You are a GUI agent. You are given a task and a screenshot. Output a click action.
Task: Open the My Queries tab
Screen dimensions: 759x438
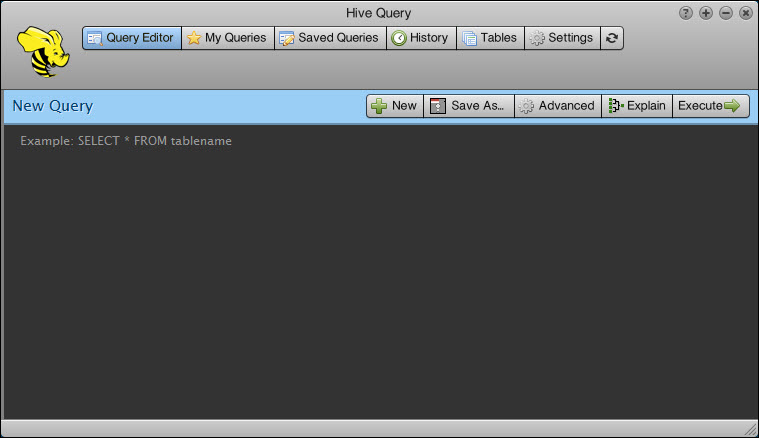coord(227,38)
